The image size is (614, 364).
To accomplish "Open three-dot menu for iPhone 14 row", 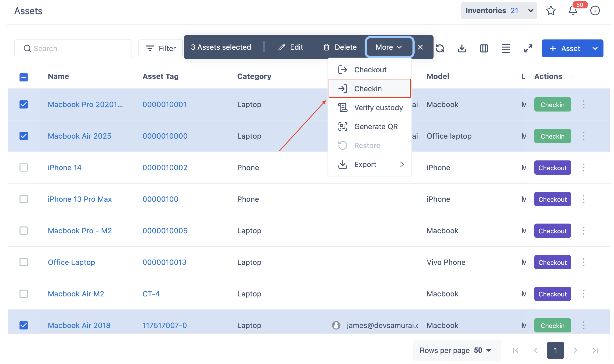I will [x=583, y=168].
